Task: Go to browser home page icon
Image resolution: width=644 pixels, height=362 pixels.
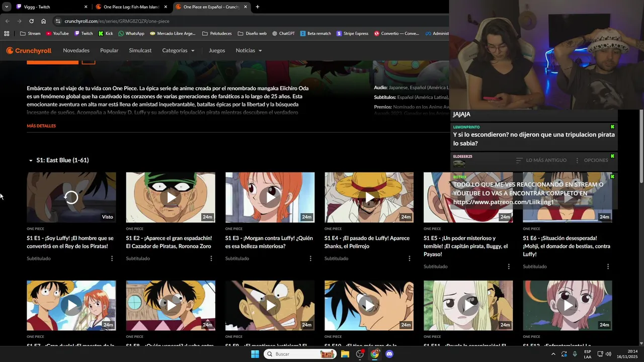Action: (x=43, y=21)
